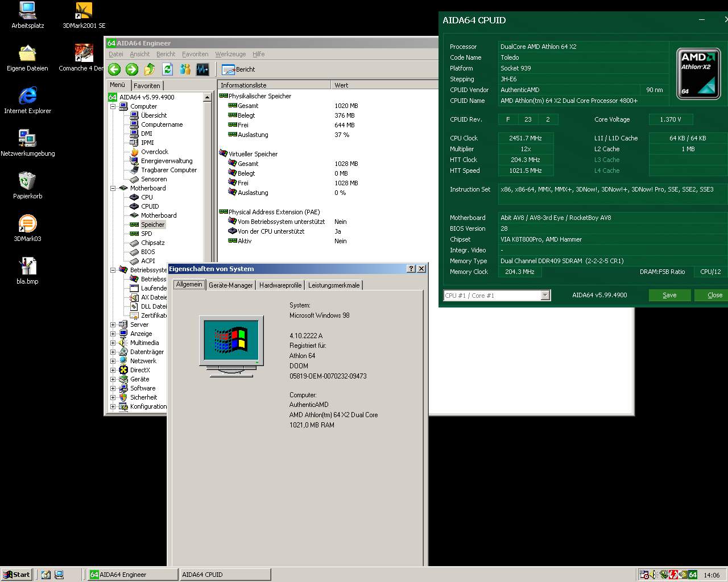Launch the Internet Explorer desktop icon
Screen dimensions: 728x582
coord(27,101)
